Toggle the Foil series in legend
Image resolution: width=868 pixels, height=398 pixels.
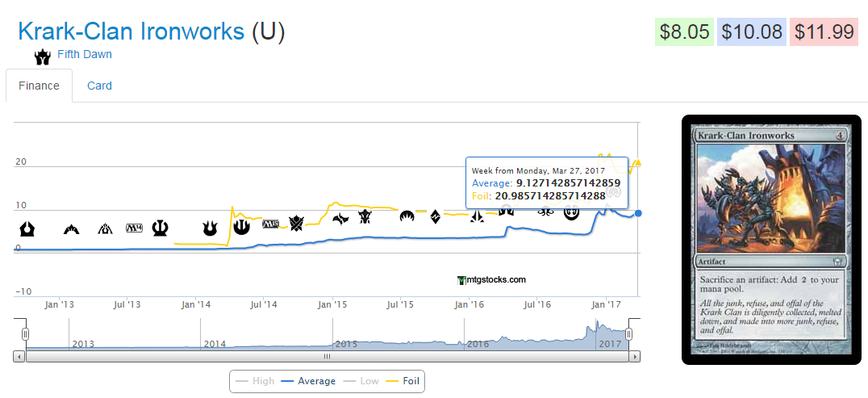point(402,381)
